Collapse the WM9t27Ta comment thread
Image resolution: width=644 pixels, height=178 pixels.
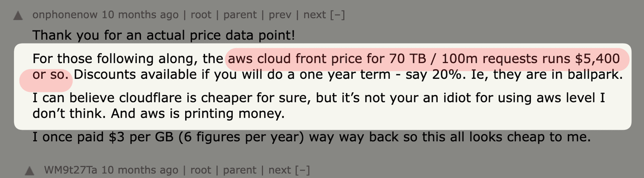[x=302, y=170]
